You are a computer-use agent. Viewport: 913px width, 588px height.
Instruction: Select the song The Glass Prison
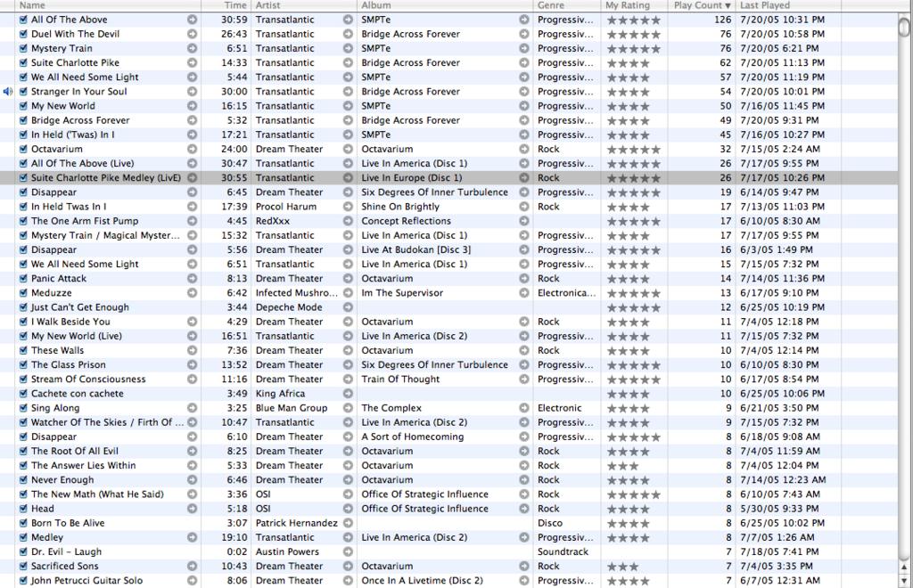pos(69,364)
